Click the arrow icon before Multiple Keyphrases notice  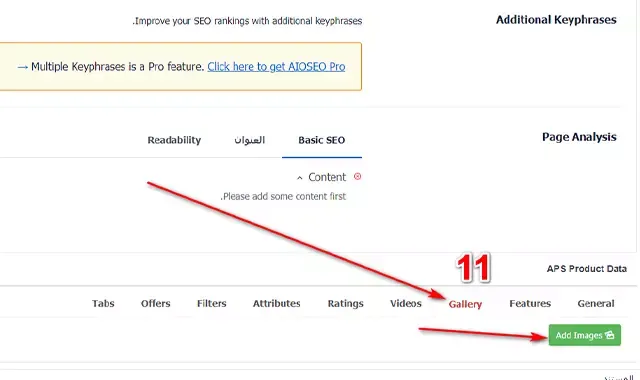point(22,67)
